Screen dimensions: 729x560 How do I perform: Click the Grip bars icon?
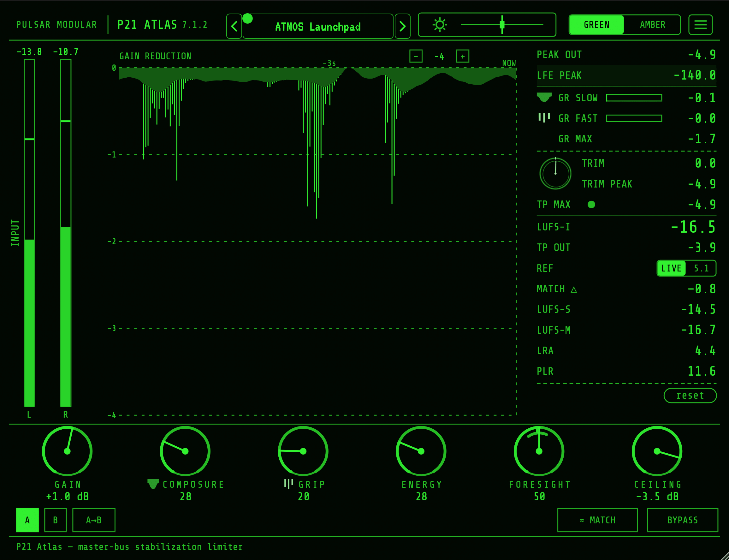click(288, 484)
